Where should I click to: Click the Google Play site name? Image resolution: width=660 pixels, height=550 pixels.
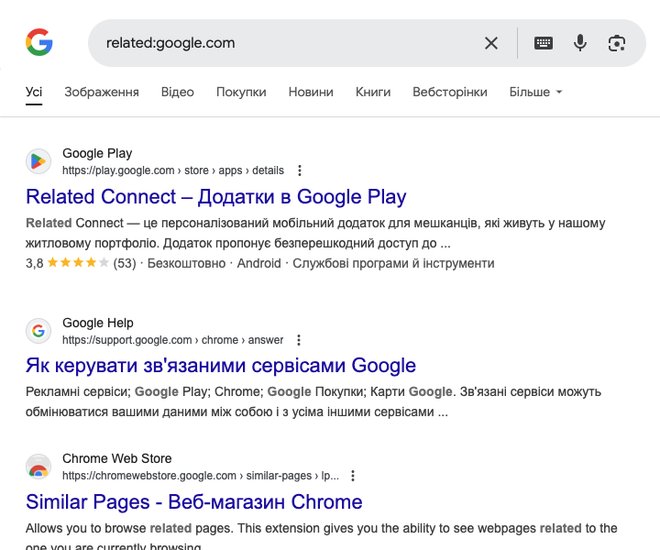point(97,153)
